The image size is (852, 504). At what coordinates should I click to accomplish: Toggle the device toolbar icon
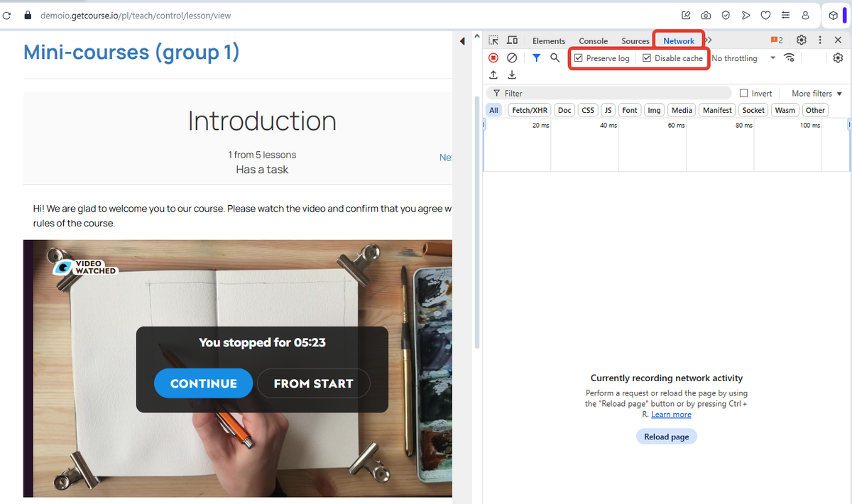point(512,40)
